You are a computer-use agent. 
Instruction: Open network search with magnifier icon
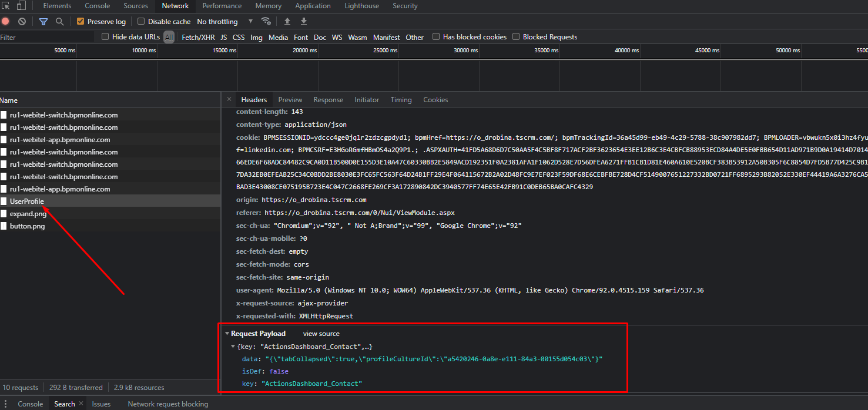59,21
